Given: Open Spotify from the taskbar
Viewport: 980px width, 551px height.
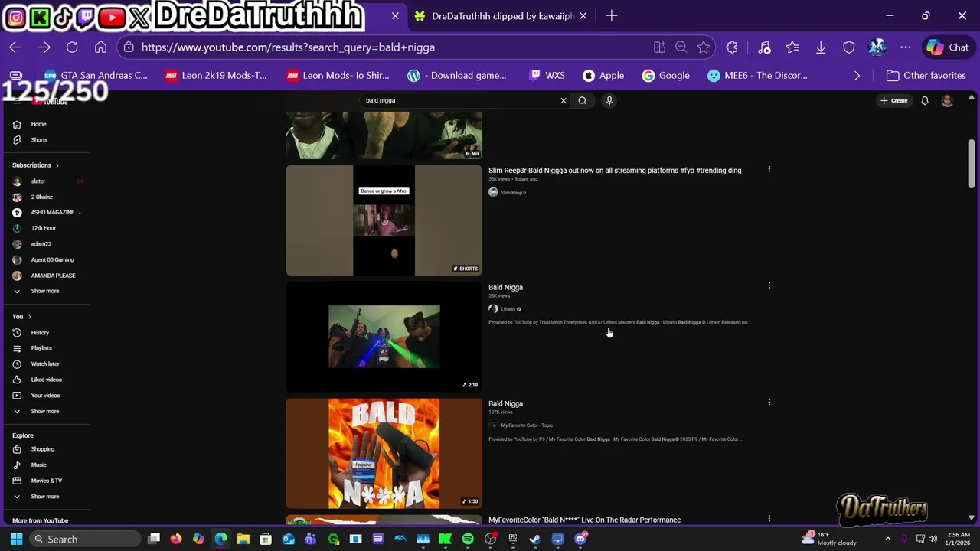Looking at the screenshot, I should point(468,540).
